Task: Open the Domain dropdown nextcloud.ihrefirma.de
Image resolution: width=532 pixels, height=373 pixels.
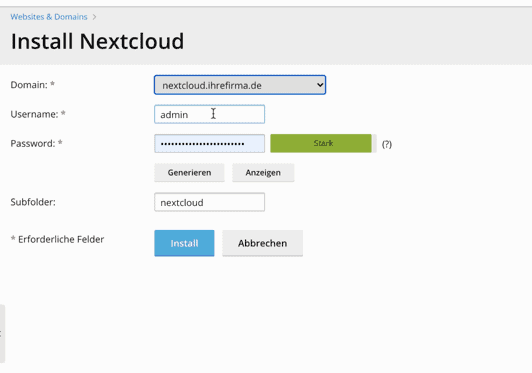Action: (x=240, y=85)
